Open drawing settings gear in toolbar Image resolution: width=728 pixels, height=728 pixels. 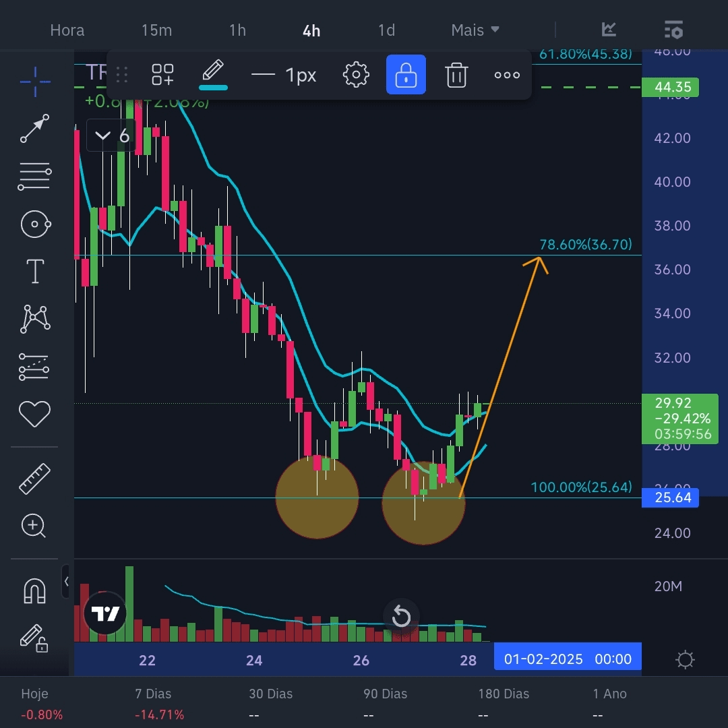click(x=356, y=75)
